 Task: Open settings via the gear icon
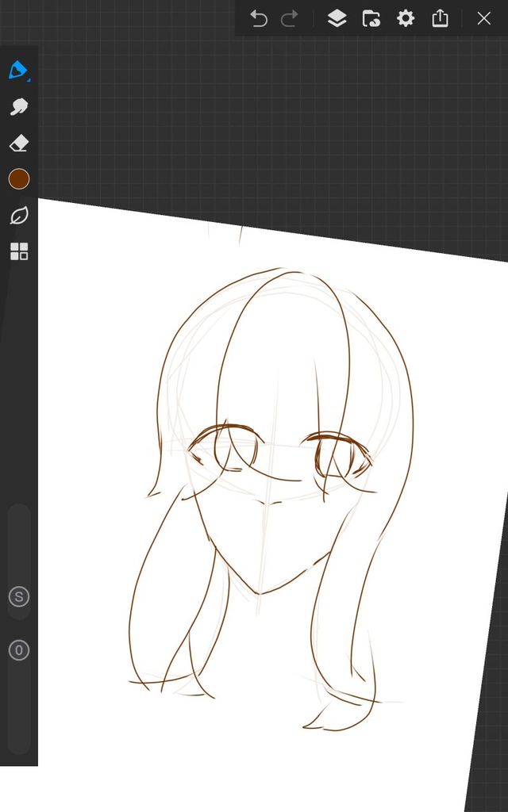pyautogui.click(x=406, y=18)
